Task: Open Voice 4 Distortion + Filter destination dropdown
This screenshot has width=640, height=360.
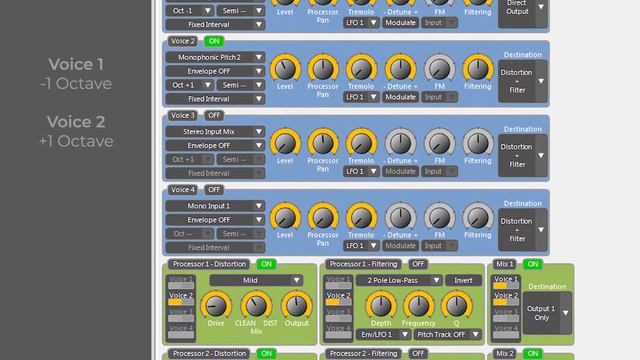Action: point(522,230)
